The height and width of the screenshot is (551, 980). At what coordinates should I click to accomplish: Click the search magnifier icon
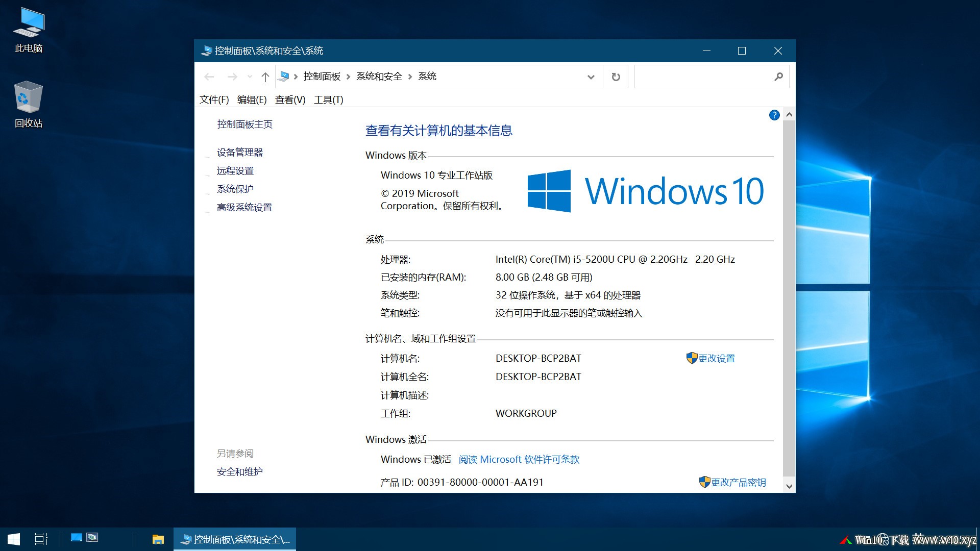(x=778, y=77)
